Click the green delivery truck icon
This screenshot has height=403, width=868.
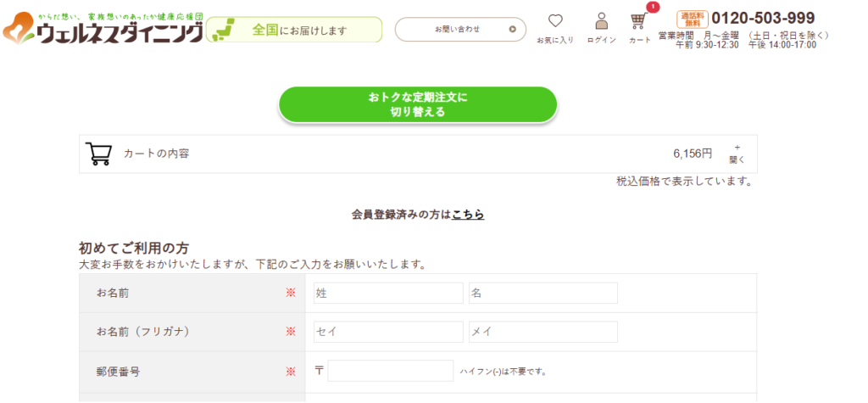pyautogui.click(x=223, y=30)
